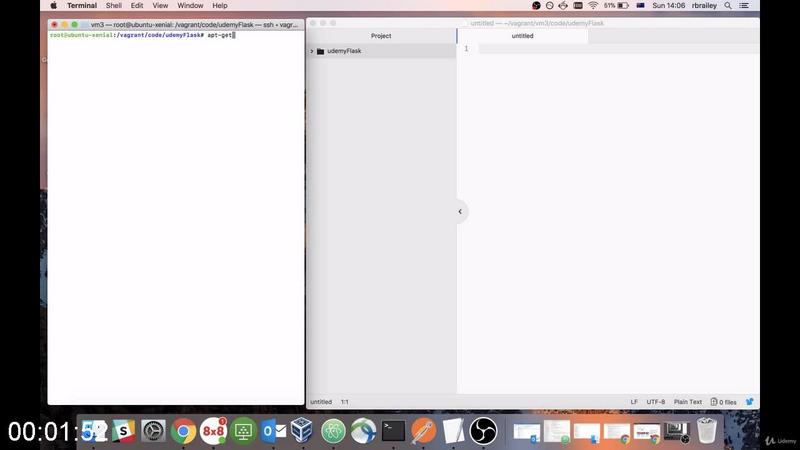Open OBS Studio from the dock
The image size is (800, 450).
pyautogui.click(x=483, y=431)
